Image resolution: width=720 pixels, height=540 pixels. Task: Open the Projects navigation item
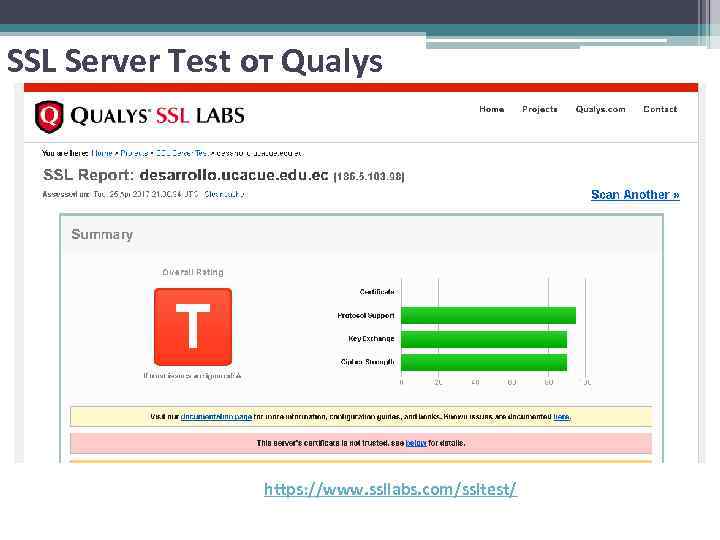(x=540, y=109)
